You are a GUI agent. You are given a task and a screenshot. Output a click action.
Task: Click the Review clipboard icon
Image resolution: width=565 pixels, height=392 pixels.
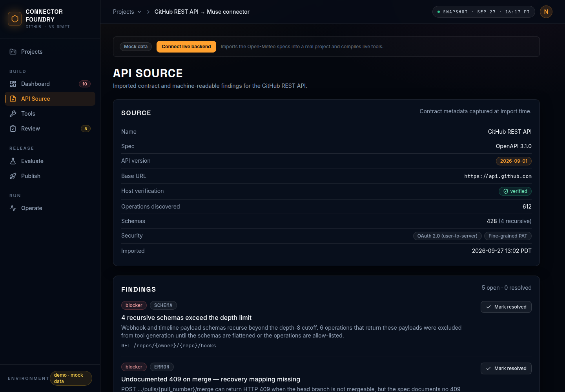coord(13,129)
